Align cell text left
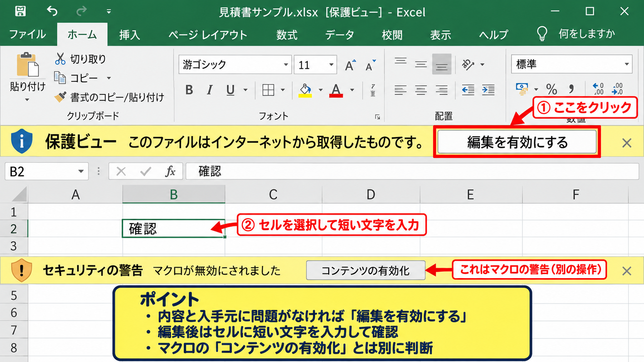This screenshot has width=644, height=362. (x=401, y=90)
